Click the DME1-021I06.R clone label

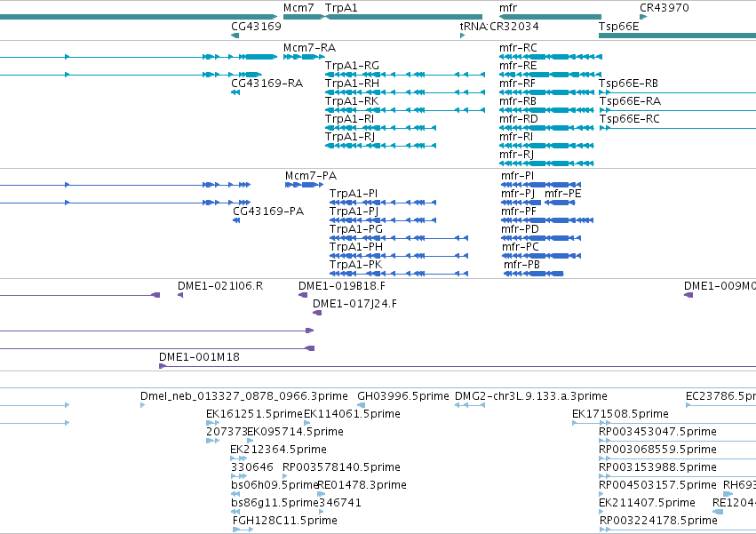click(x=220, y=286)
